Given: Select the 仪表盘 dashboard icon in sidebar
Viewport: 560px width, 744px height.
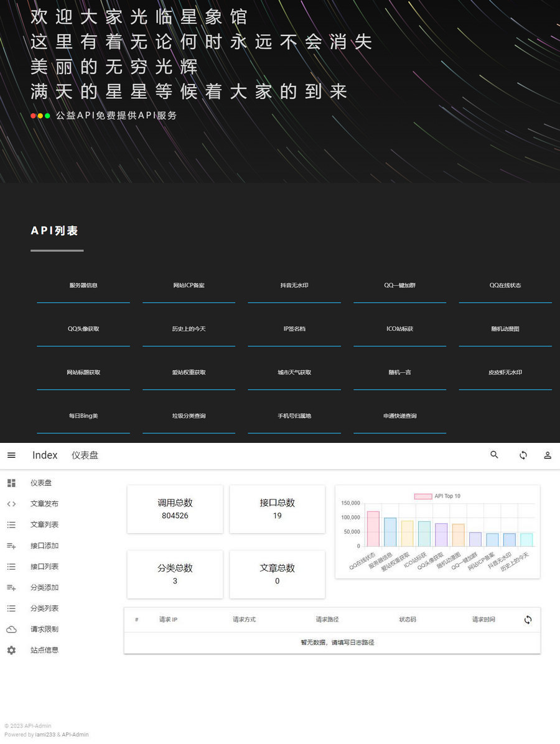Looking at the screenshot, I should [x=11, y=483].
